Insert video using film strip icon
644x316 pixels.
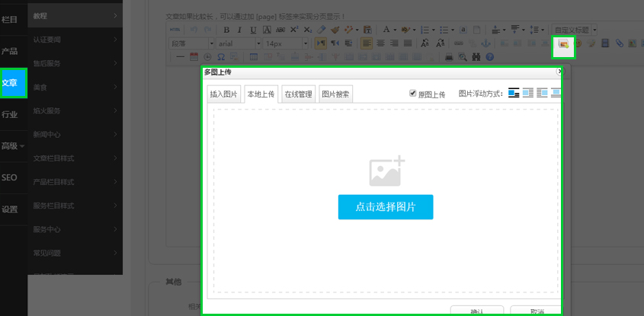[605, 43]
